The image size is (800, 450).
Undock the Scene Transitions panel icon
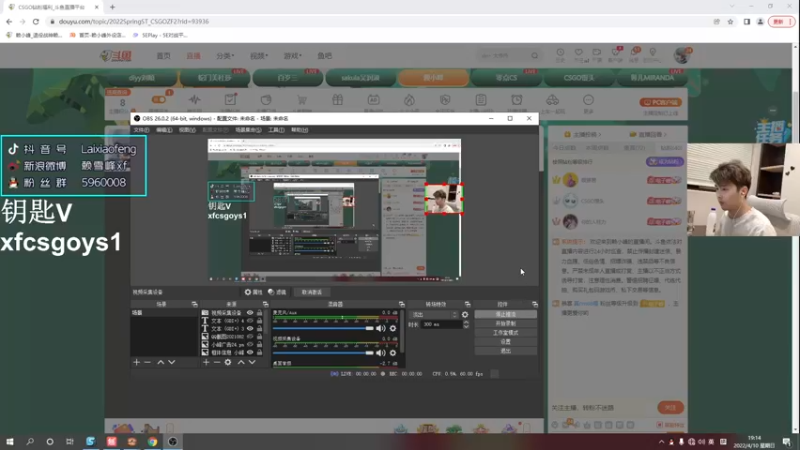point(467,304)
